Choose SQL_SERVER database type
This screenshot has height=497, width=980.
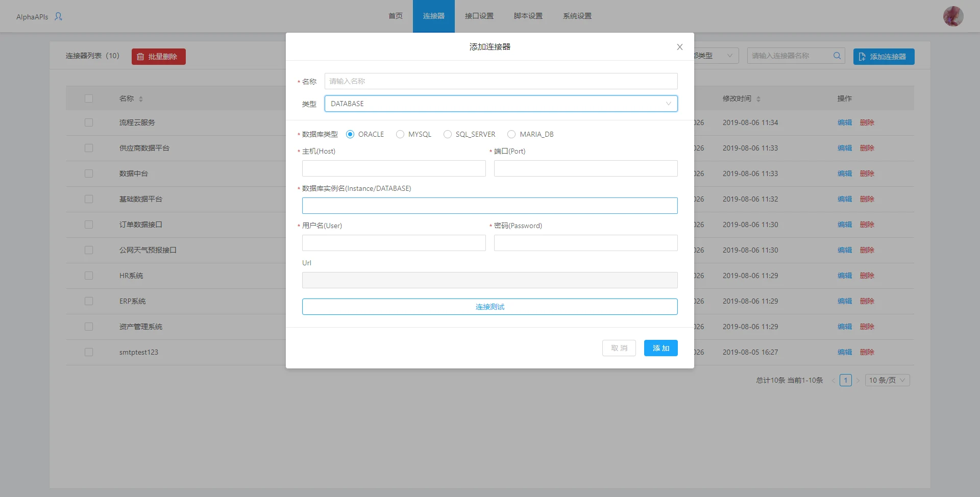[448, 134]
